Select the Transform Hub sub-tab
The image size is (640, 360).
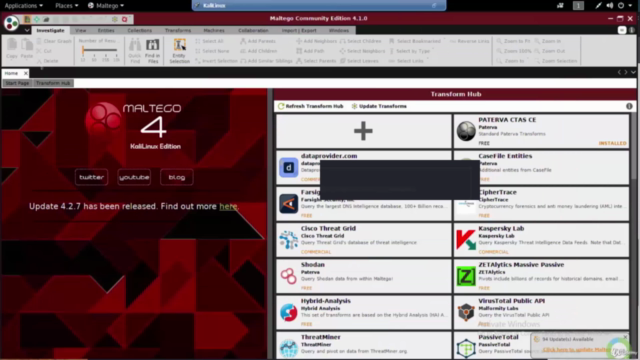pyautogui.click(x=53, y=83)
